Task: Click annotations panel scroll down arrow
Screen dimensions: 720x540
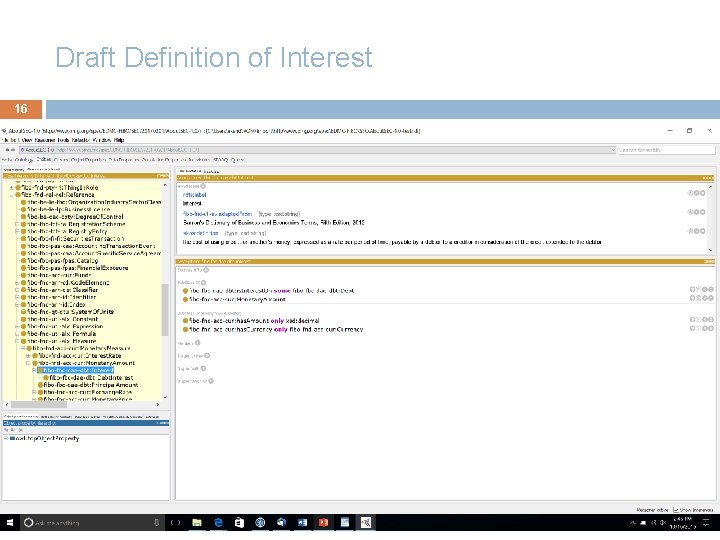Action: [x=710, y=250]
